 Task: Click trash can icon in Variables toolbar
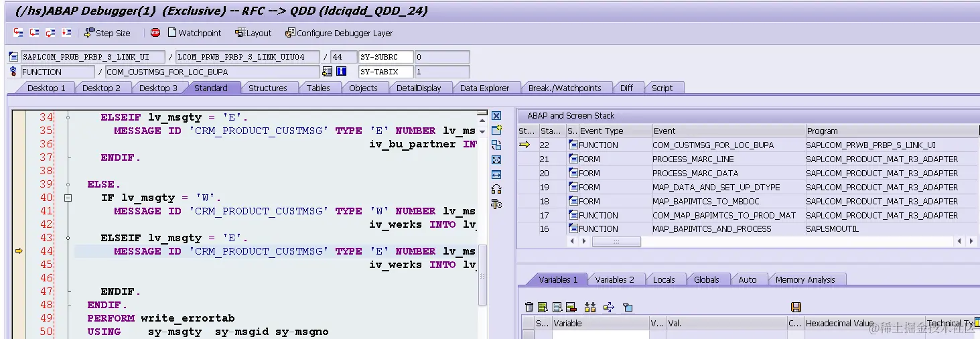529,307
